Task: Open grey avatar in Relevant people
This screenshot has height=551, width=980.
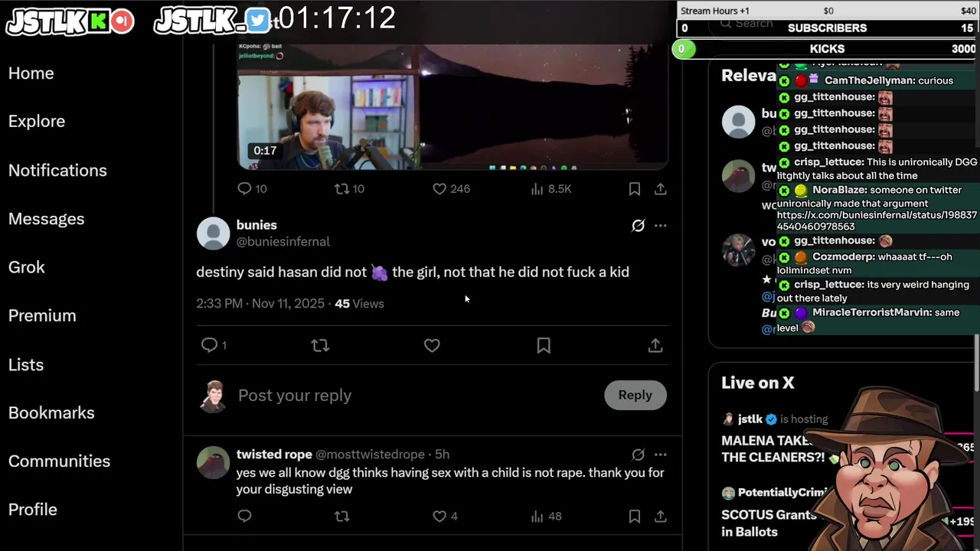Action: pos(739,122)
